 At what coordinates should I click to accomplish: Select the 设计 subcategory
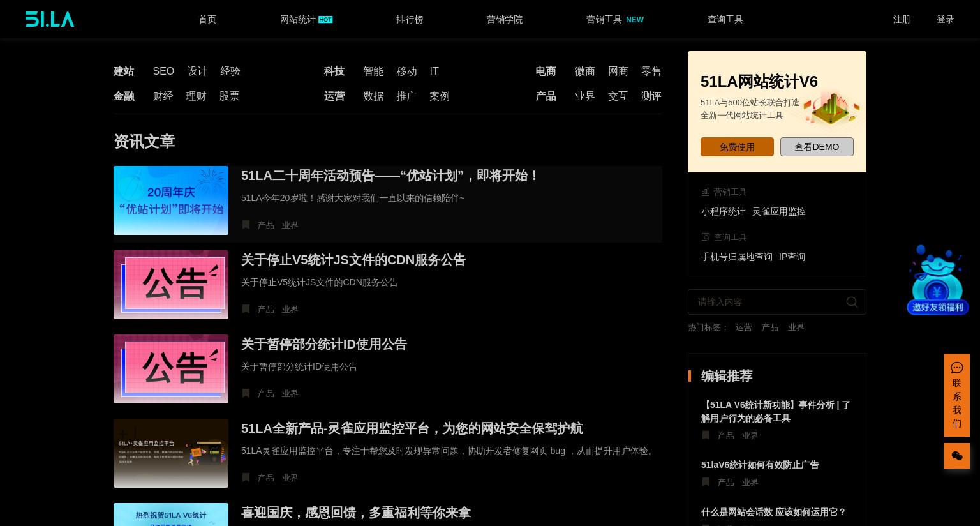pyautogui.click(x=197, y=71)
